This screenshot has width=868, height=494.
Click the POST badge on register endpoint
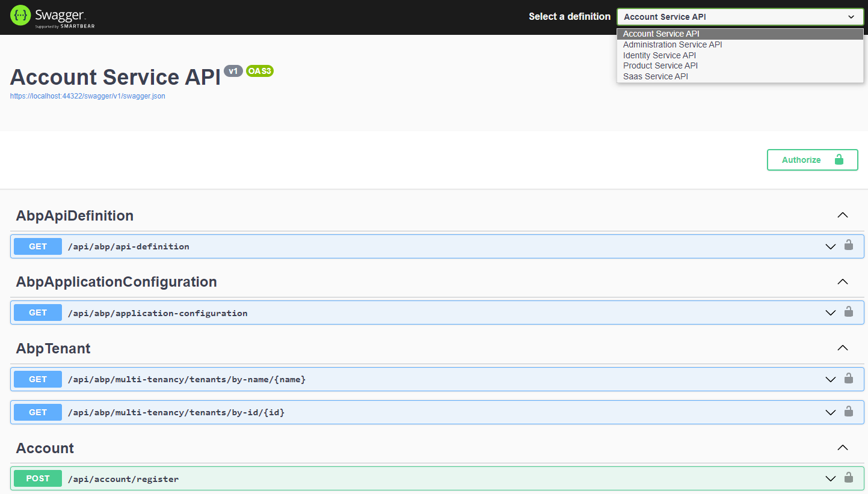point(37,478)
